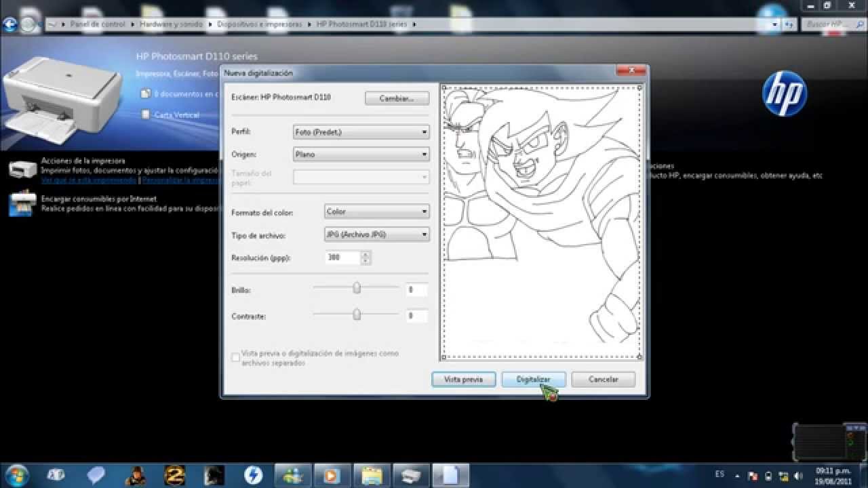Open the Ver qué se está imprimiendo link
The width and height of the screenshot is (868, 488).
(x=88, y=180)
